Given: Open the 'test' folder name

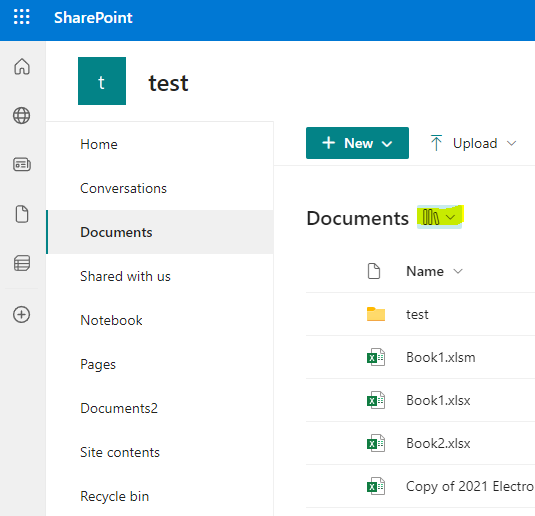Looking at the screenshot, I should click(x=417, y=314).
